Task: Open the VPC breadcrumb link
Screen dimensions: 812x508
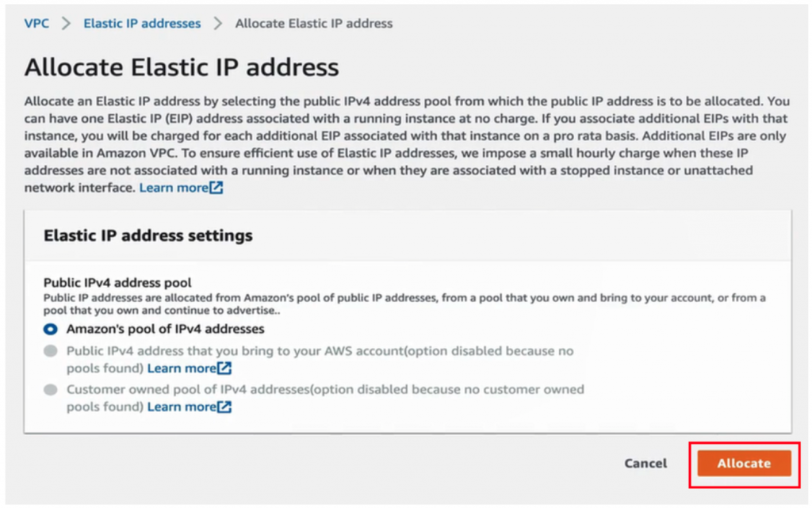Action: (x=36, y=23)
